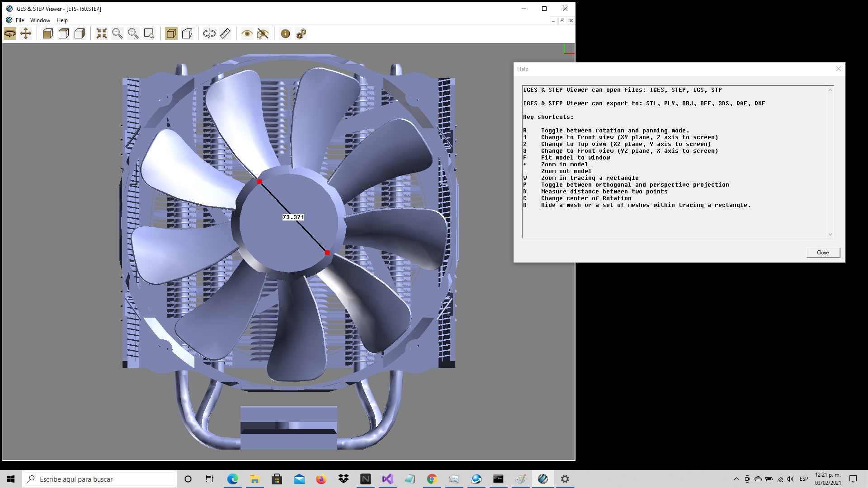Click the zoom out magnifier icon
The width and height of the screenshot is (868, 488).
pyautogui.click(x=133, y=33)
